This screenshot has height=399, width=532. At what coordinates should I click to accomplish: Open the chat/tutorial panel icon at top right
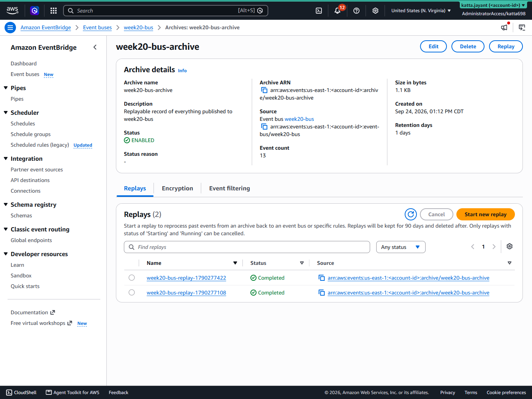pyautogui.click(x=522, y=27)
